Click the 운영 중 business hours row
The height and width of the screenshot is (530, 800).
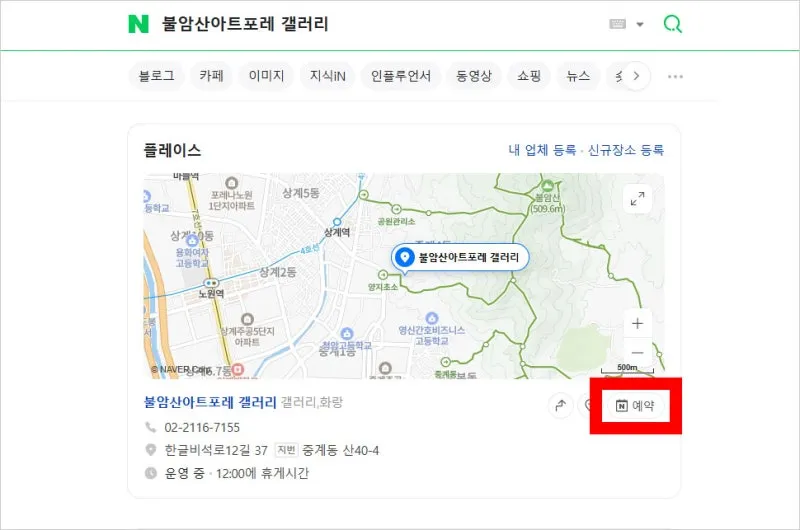coord(228,473)
